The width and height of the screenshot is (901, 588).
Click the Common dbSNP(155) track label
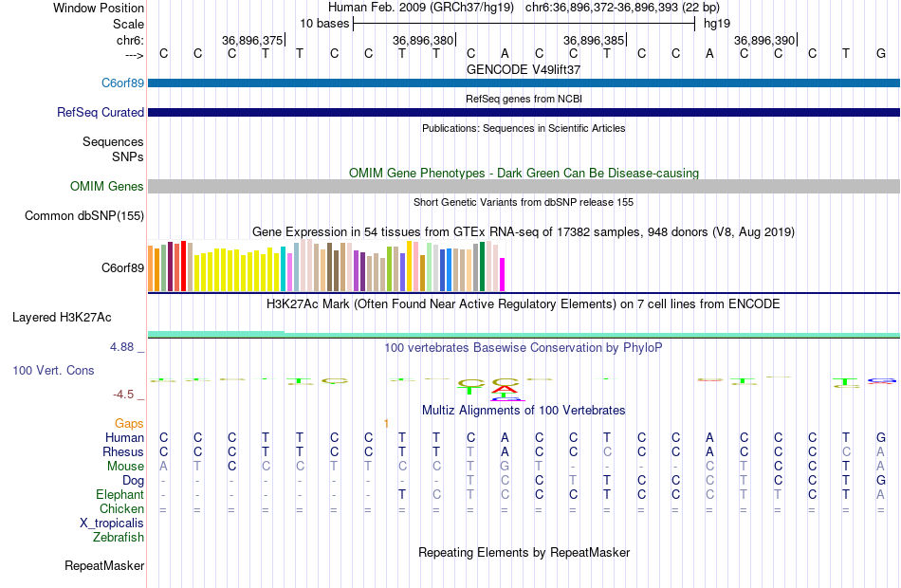(84, 215)
